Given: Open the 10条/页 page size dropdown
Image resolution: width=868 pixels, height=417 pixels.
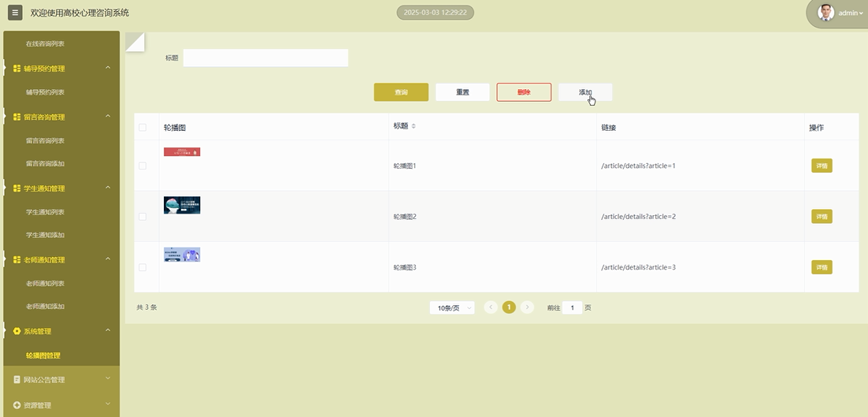Looking at the screenshot, I should pos(451,308).
